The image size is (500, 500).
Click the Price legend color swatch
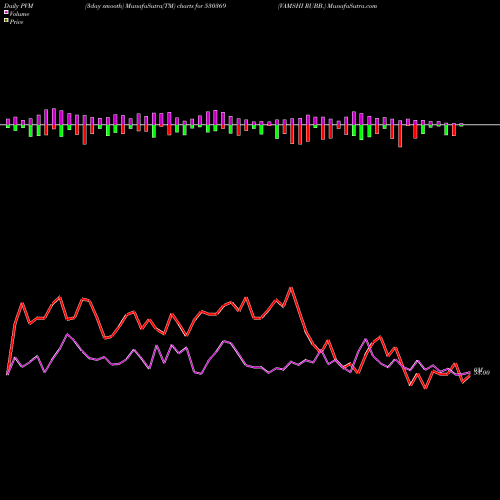coord(6,21)
